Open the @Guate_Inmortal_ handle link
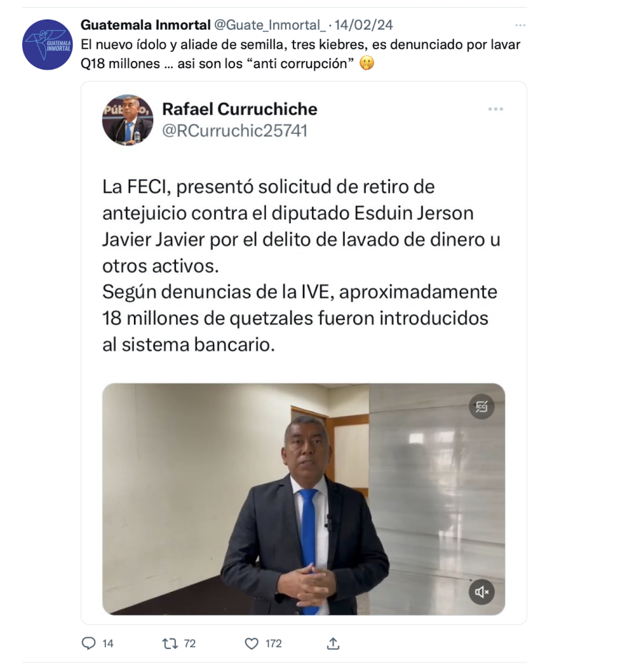639x672 pixels. (270, 25)
